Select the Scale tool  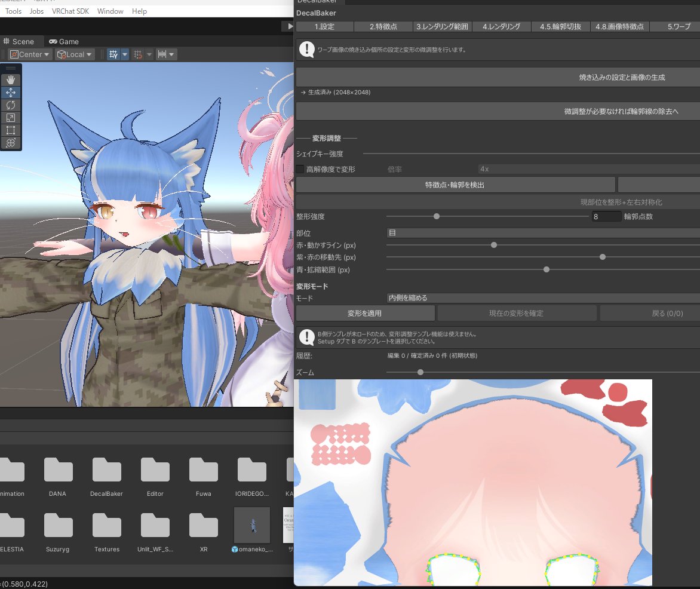point(11,118)
